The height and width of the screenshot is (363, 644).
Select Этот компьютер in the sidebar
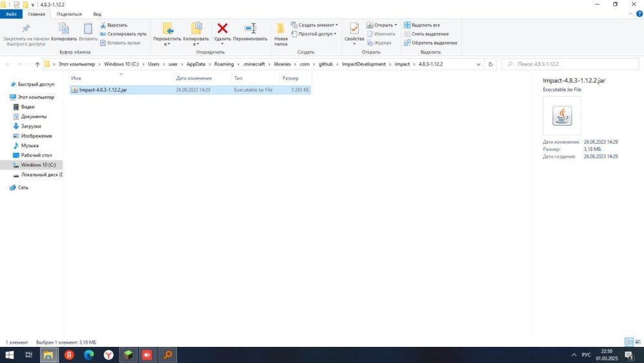coord(32,97)
